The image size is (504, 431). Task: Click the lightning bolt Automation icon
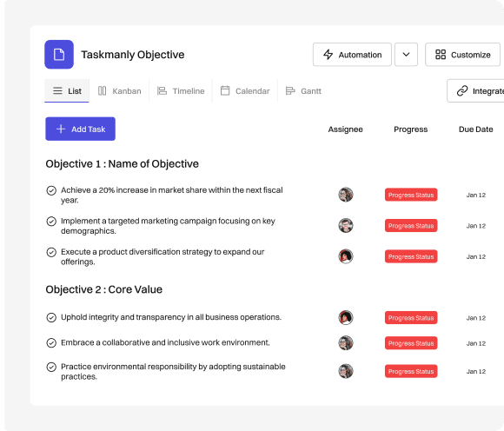pyautogui.click(x=328, y=55)
